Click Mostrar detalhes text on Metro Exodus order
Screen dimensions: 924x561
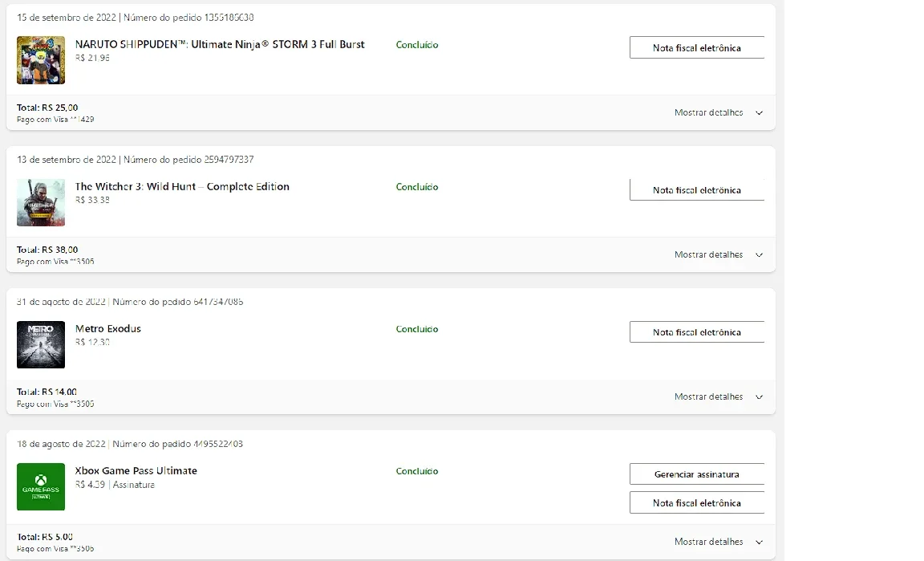pos(708,397)
